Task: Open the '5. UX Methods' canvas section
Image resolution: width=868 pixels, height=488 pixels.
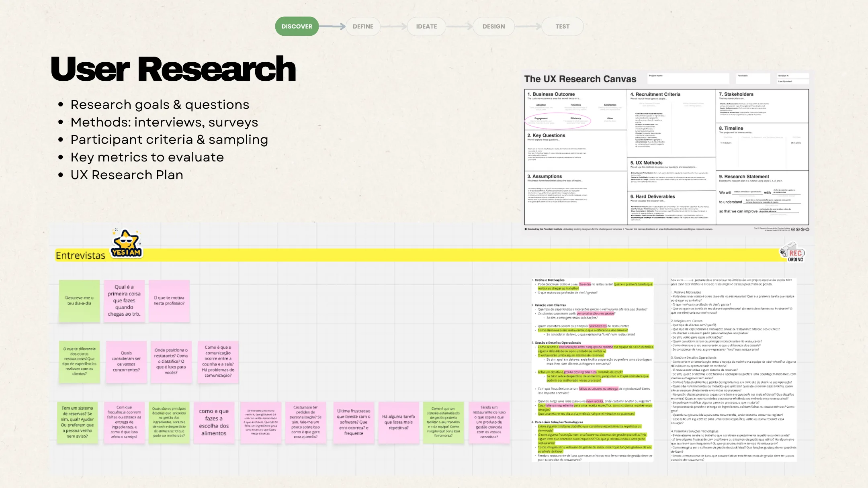Action: tap(671, 174)
